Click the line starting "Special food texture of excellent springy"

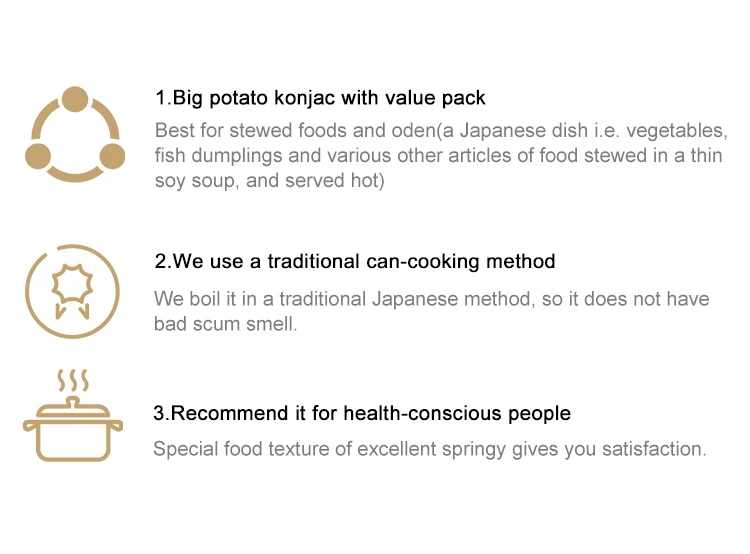tap(429, 449)
